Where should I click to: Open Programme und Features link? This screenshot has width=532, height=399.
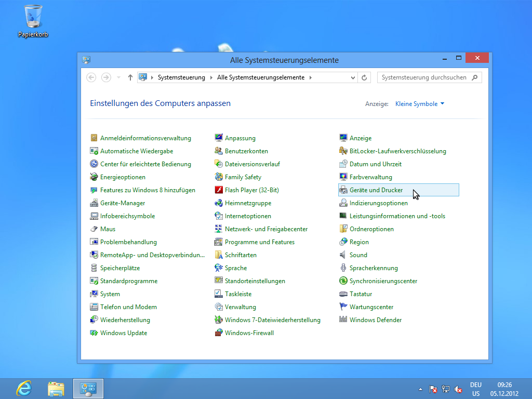(260, 242)
